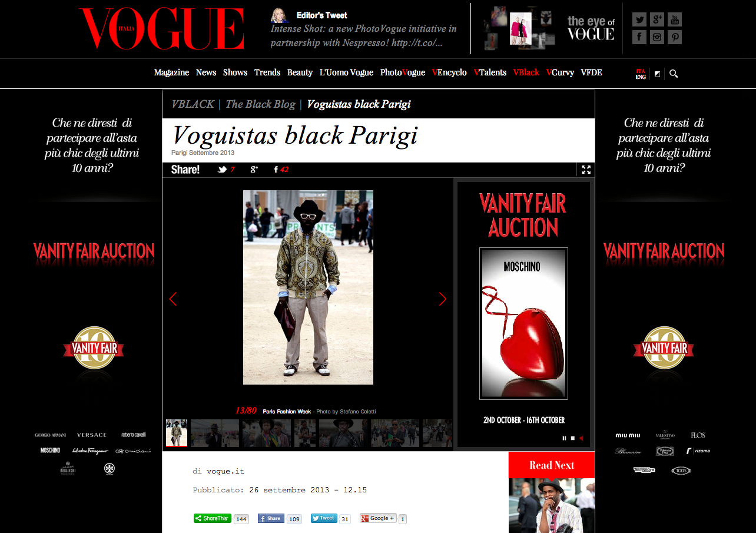Stop the Vanity Fair Auction ad
756x533 pixels.
572,438
